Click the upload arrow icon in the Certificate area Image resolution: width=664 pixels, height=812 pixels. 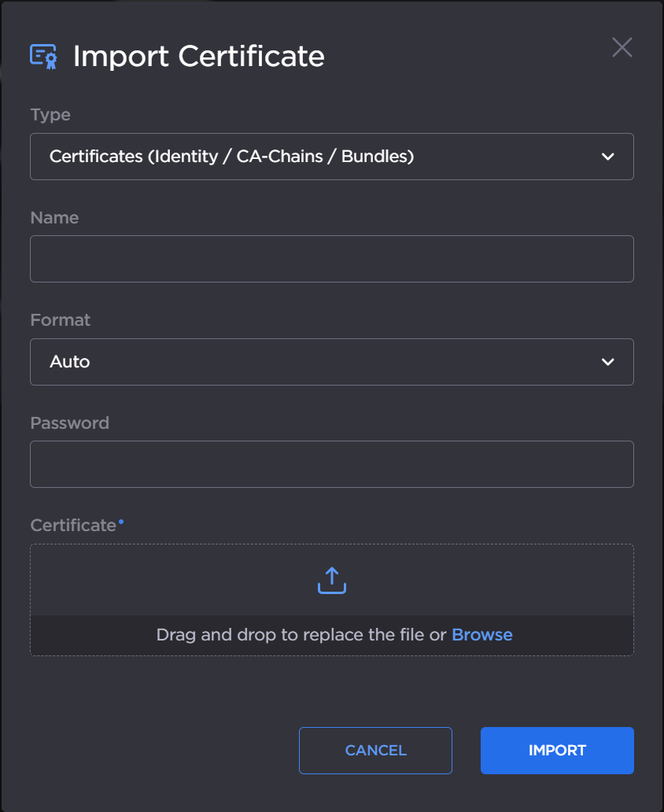pos(331,580)
